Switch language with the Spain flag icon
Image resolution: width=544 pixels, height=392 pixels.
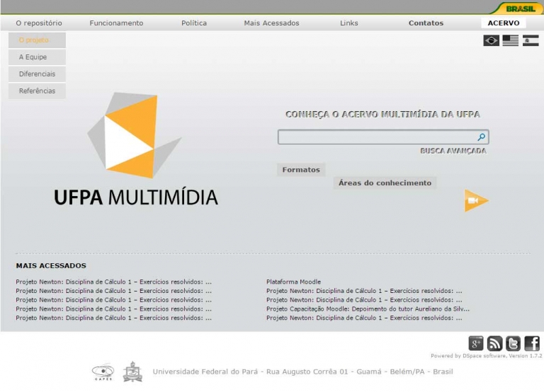point(531,40)
